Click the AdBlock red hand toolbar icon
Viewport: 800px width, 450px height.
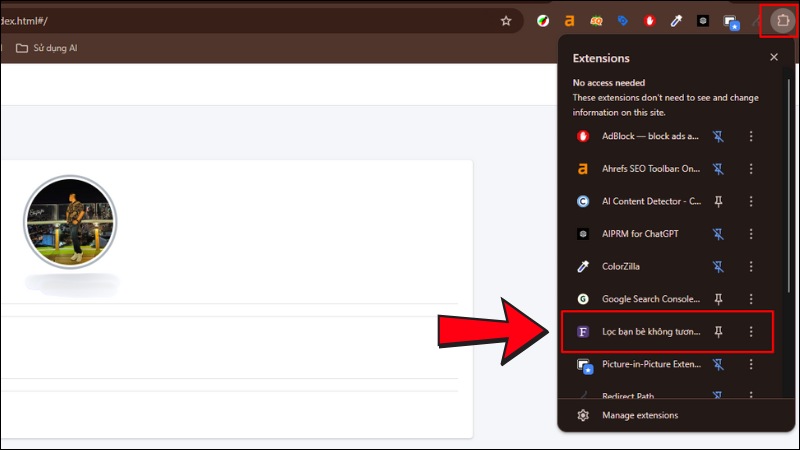click(650, 20)
